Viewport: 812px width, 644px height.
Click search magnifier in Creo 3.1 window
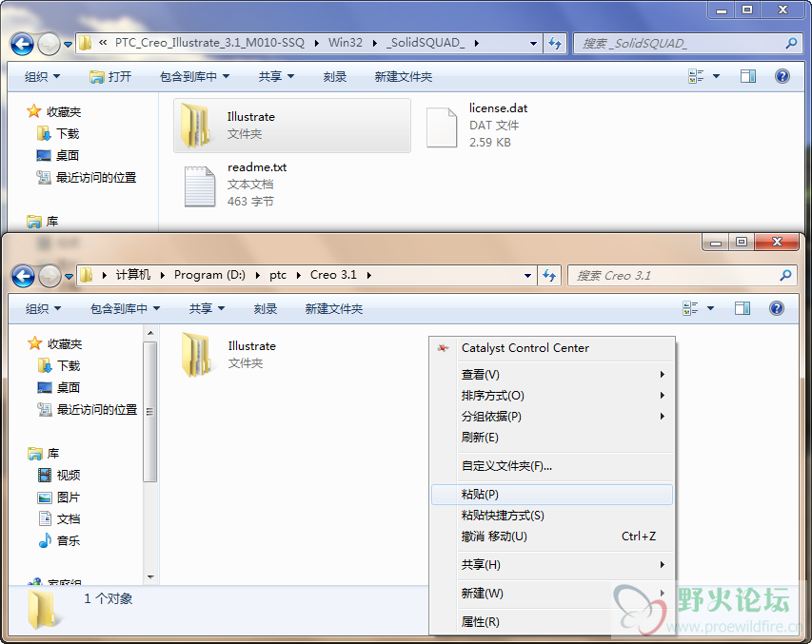(x=785, y=276)
